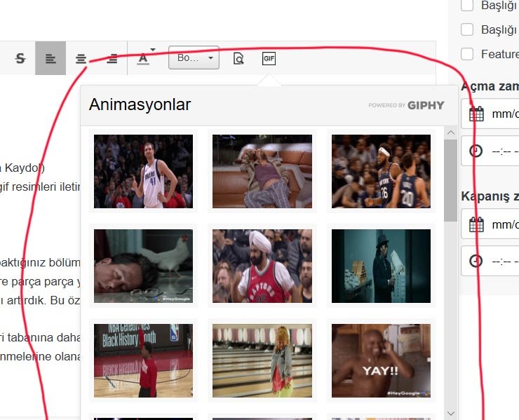Click the Açma zamanı time field

click(x=490, y=151)
